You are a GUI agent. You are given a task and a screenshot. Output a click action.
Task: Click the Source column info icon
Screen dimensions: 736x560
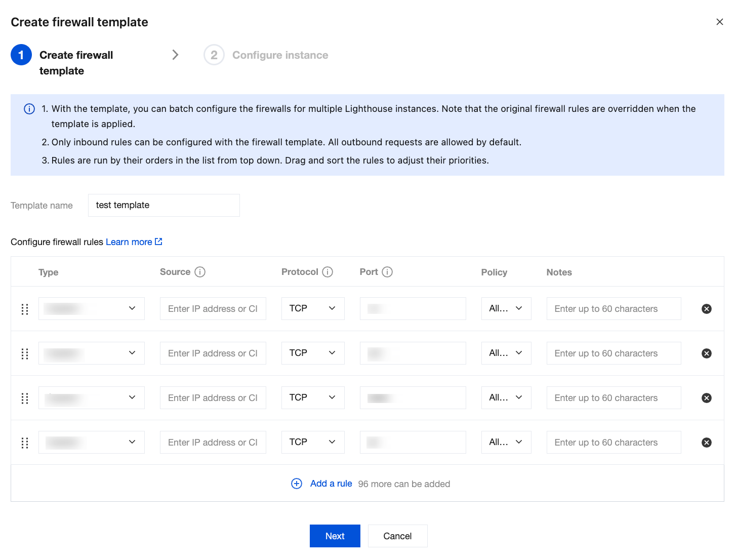tap(200, 272)
